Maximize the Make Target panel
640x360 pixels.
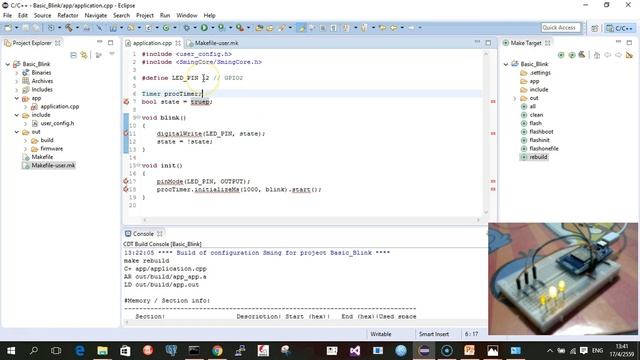click(x=629, y=42)
